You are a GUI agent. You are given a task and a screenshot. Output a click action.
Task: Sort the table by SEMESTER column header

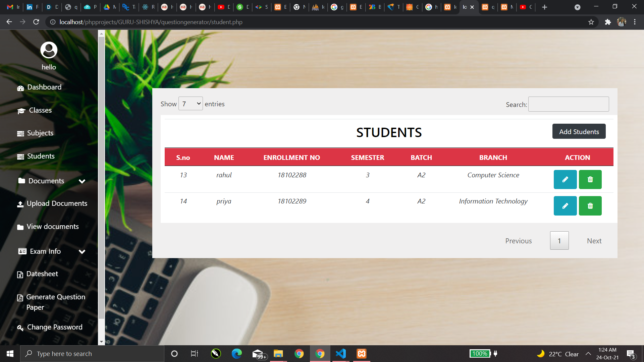[x=367, y=158]
